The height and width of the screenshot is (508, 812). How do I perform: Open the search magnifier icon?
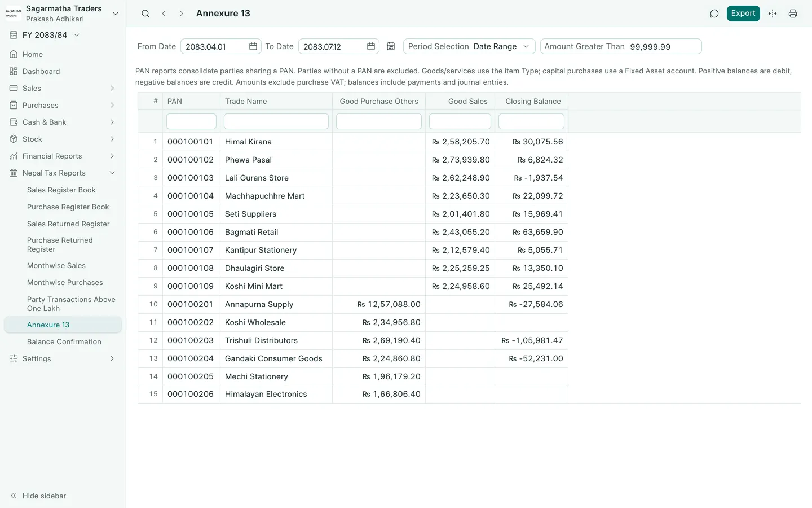tap(145, 14)
